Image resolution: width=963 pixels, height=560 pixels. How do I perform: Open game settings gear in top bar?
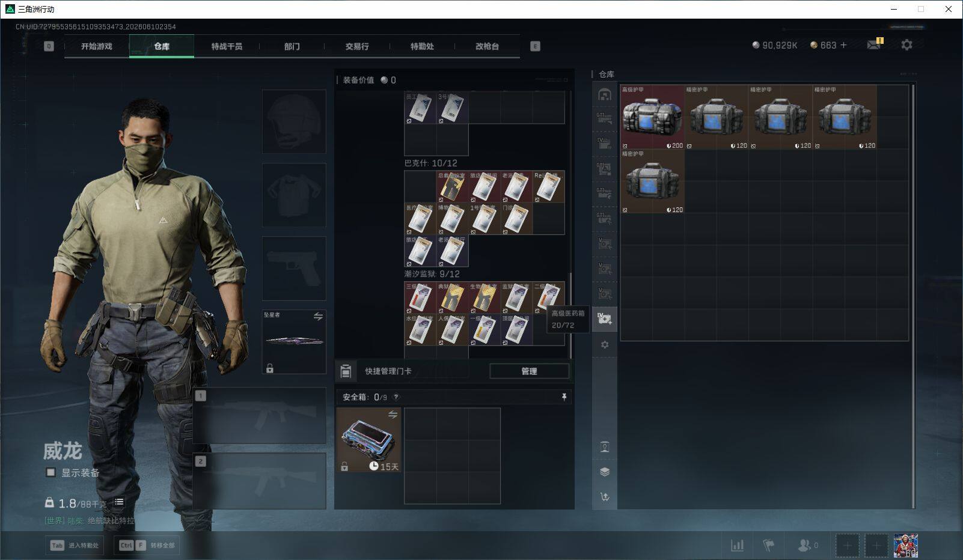[x=906, y=44]
